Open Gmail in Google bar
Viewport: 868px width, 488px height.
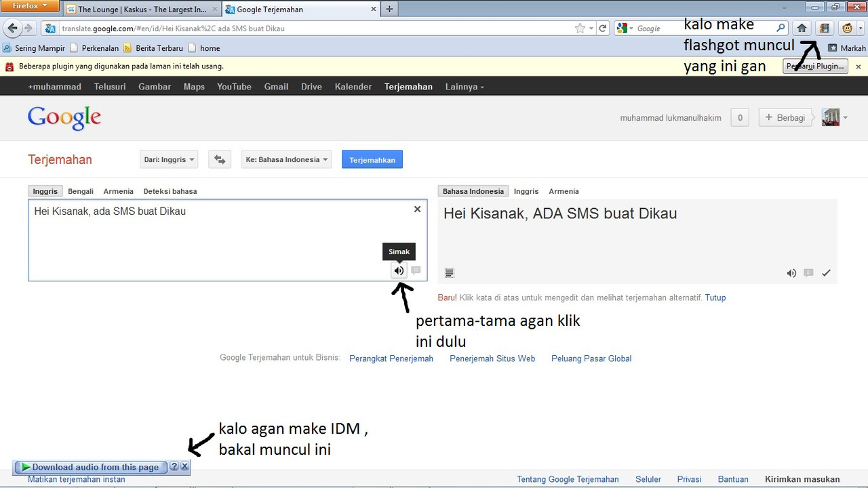[x=276, y=87]
